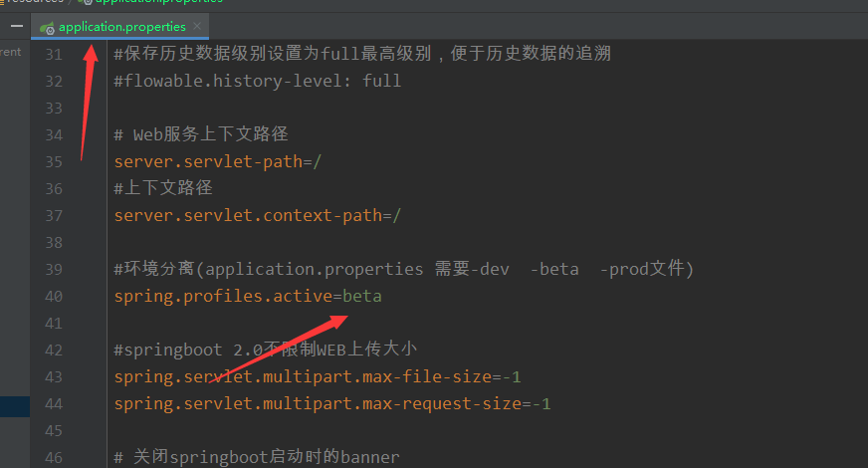The image size is (868, 468).
Task: Click the server.servlet-path property line
Action: pyautogui.click(x=217, y=161)
